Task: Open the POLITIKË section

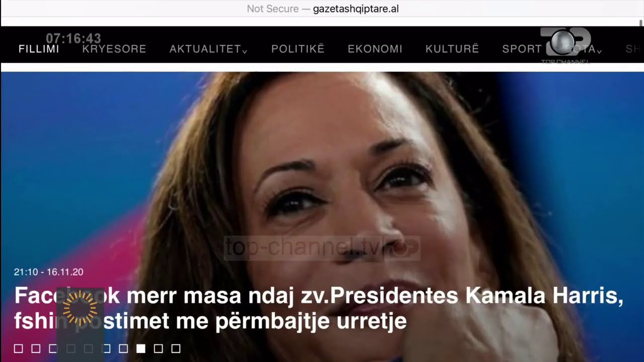Action: point(298,49)
